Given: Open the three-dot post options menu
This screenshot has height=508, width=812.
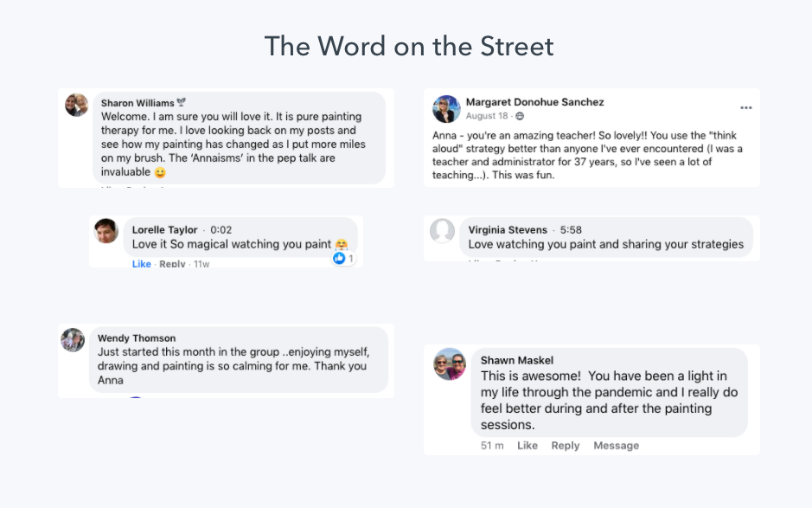Looking at the screenshot, I should [746, 107].
